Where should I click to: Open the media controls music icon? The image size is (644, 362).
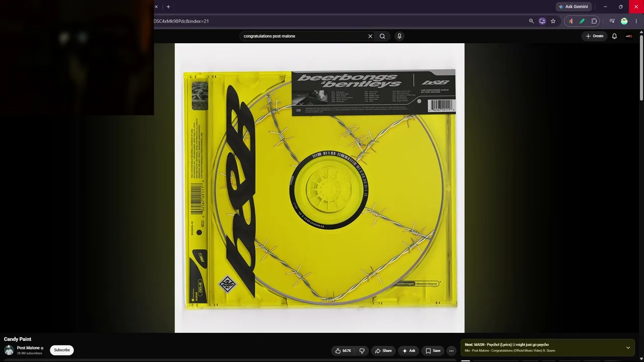(612, 21)
